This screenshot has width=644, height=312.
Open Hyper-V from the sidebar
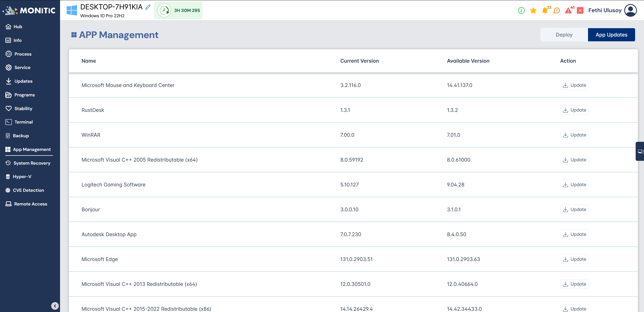point(22,177)
